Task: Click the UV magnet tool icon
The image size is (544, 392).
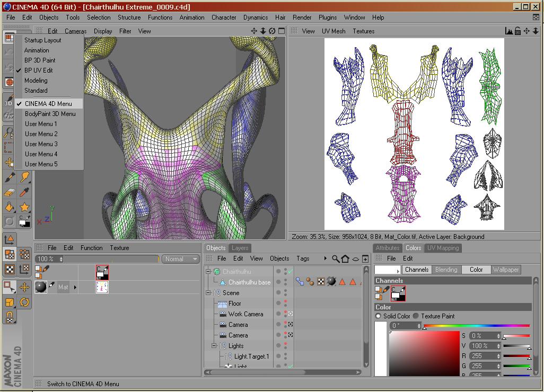Action: coord(10,317)
